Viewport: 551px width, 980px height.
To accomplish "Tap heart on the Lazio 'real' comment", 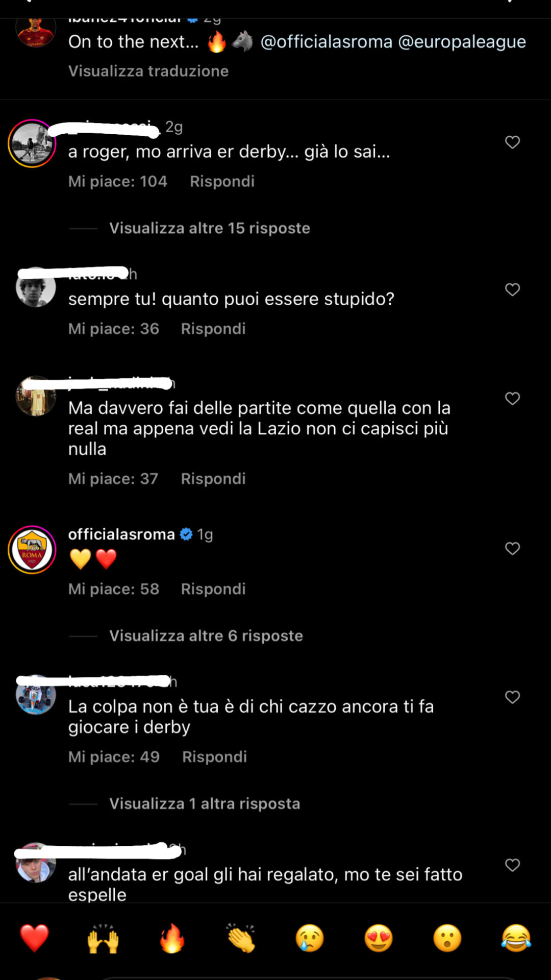I will coord(512,398).
